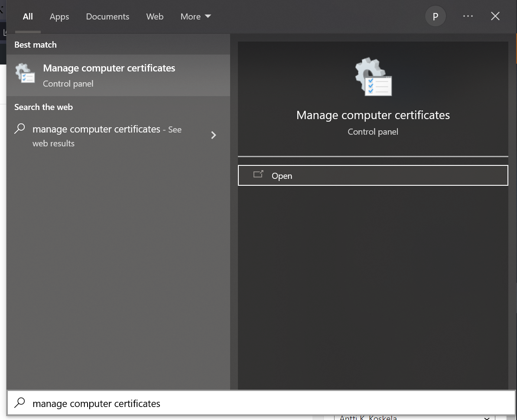Select the All results tab
517x420 pixels.
[x=28, y=16]
